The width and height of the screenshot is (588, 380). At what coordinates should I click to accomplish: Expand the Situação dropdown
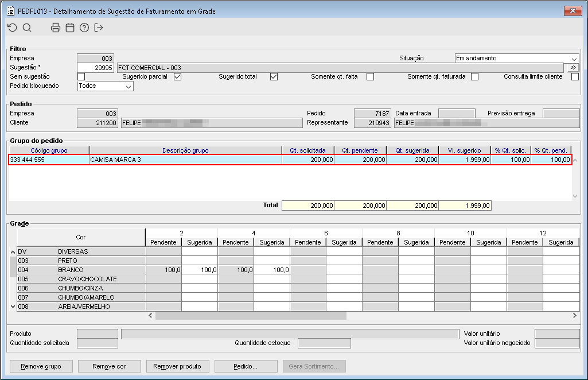(574, 59)
